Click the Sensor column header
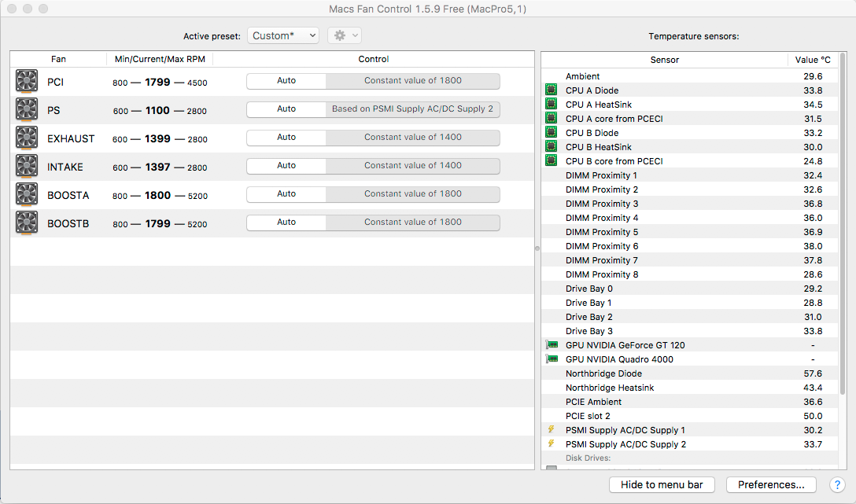 pyautogui.click(x=664, y=60)
